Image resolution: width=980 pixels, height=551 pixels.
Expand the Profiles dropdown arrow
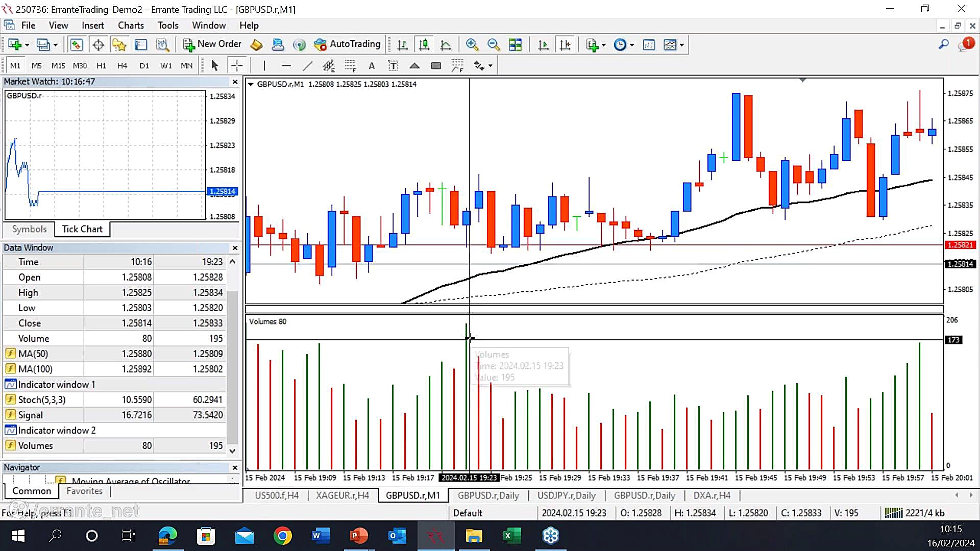56,45
